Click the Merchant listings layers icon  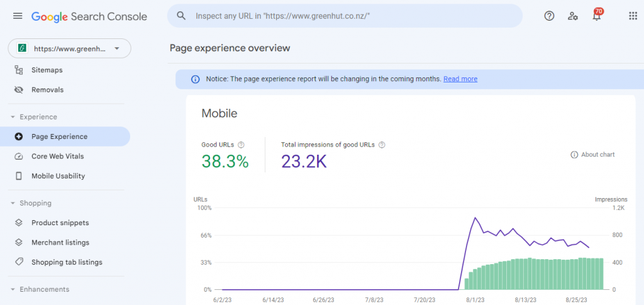click(x=18, y=243)
